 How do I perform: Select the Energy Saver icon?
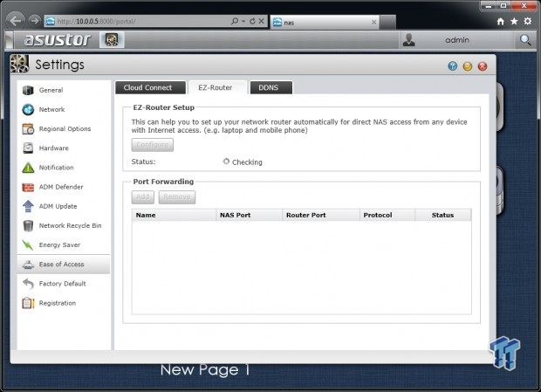(x=28, y=245)
